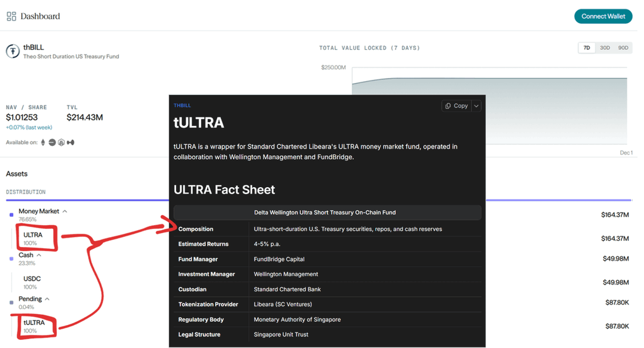
Task: Click the THBILL breadcrumb link
Action: (x=182, y=105)
